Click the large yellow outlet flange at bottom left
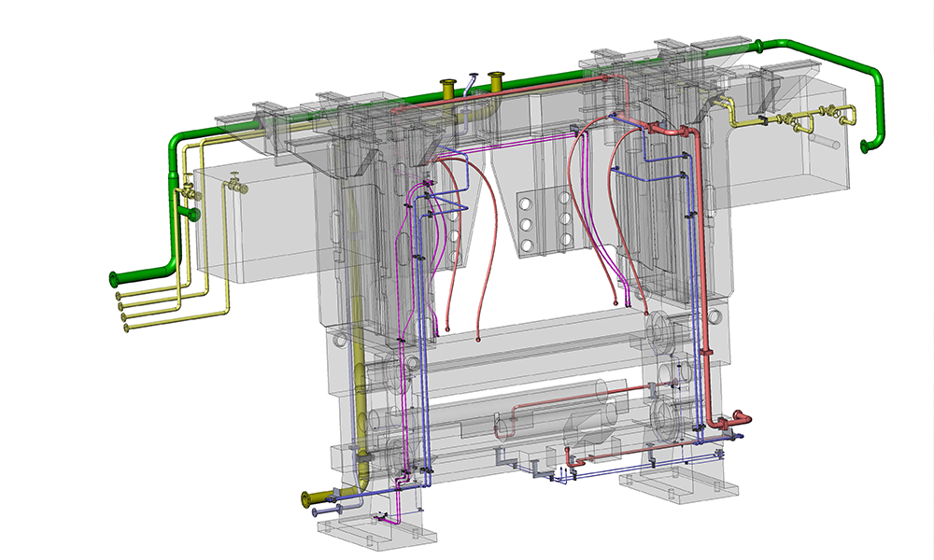Viewport: 934px width, 560px height. pyautogui.click(x=307, y=499)
